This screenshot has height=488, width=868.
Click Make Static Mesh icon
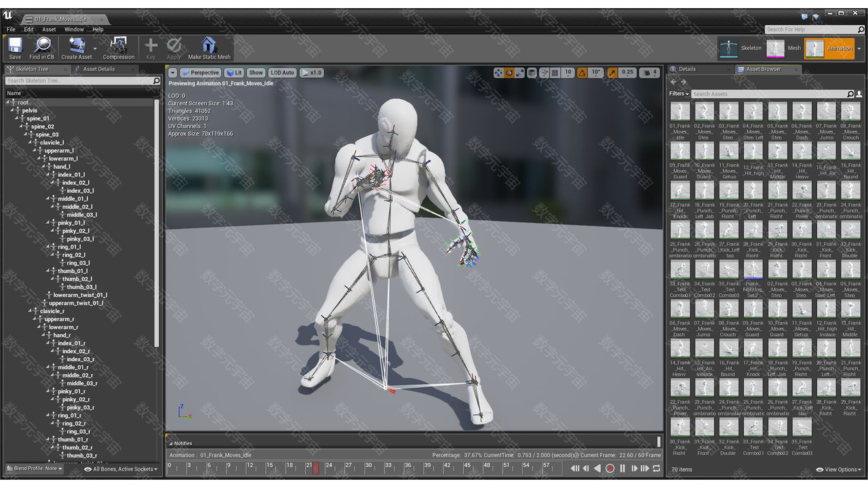[x=209, y=48]
